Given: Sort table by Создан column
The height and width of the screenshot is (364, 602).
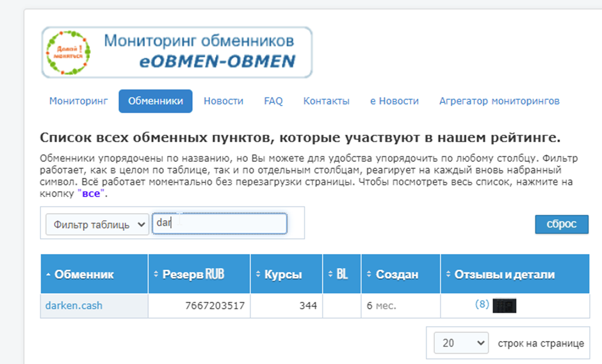Looking at the screenshot, I should tap(400, 274).
